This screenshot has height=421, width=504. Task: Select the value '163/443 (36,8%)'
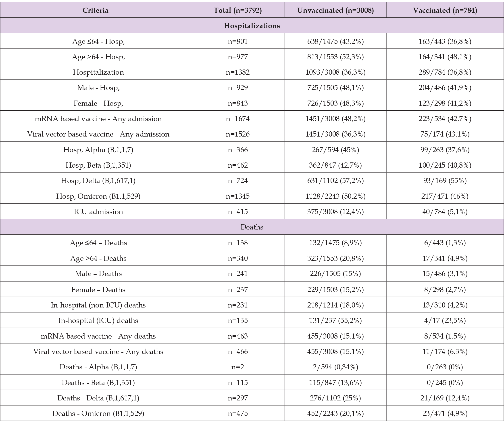(x=445, y=41)
